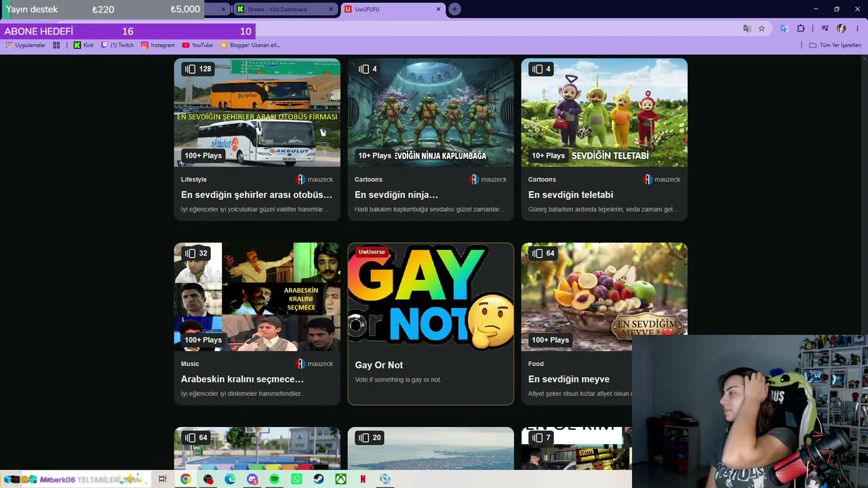868x488 pixels.
Task: Open a new browser tab
Action: [454, 9]
